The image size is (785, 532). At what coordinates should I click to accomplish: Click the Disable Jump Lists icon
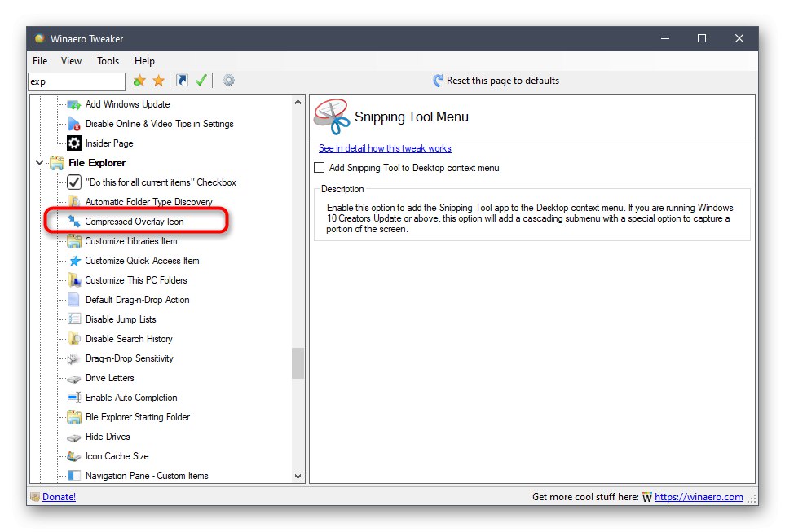74,319
